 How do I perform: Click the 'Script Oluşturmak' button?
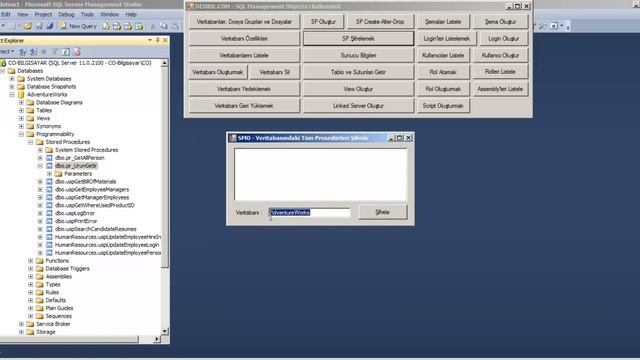(x=443, y=106)
